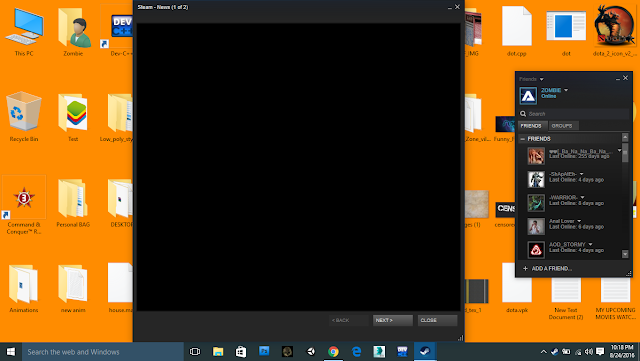Select New Text Document (2) on desktop
This screenshot has width=640, height=361.
click(x=566, y=292)
